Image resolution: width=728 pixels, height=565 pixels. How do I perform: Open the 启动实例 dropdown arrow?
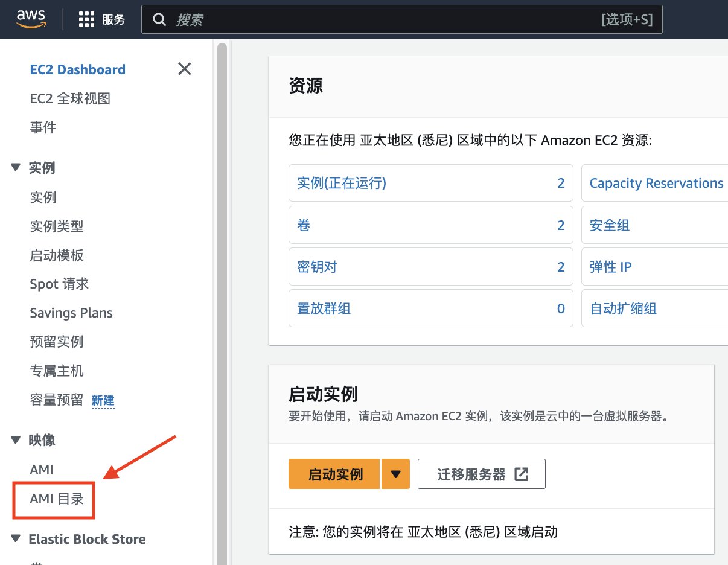[x=395, y=474]
